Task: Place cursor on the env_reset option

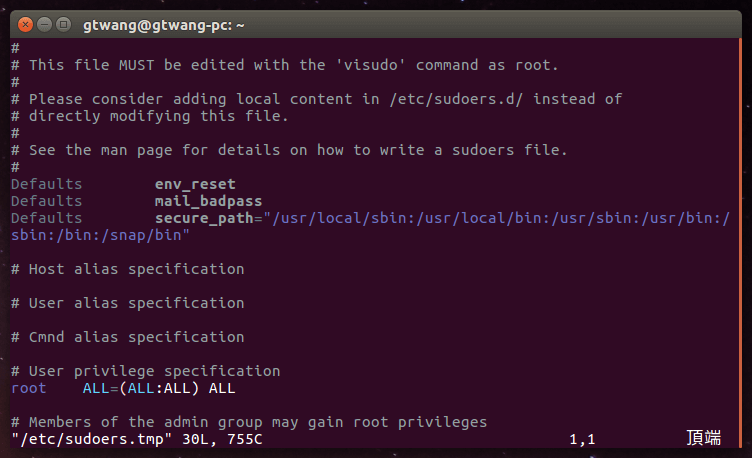Action: (195, 184)
